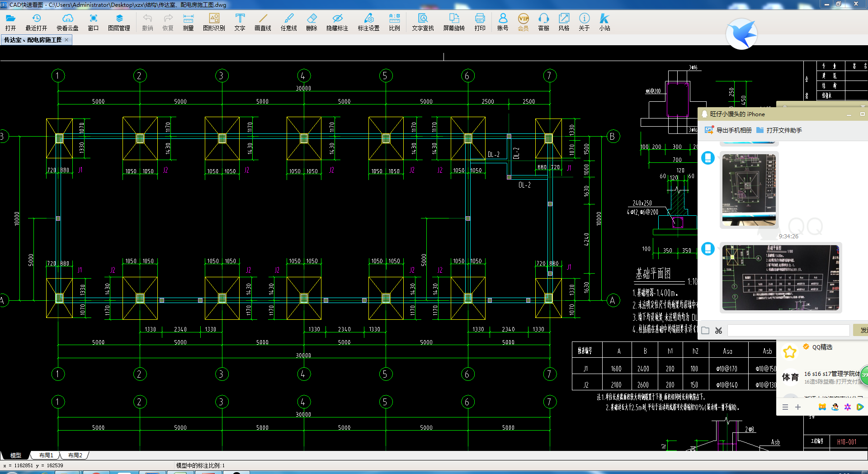Undo last action with 撤销
868x474 pixels.
(x=147, y=22)
